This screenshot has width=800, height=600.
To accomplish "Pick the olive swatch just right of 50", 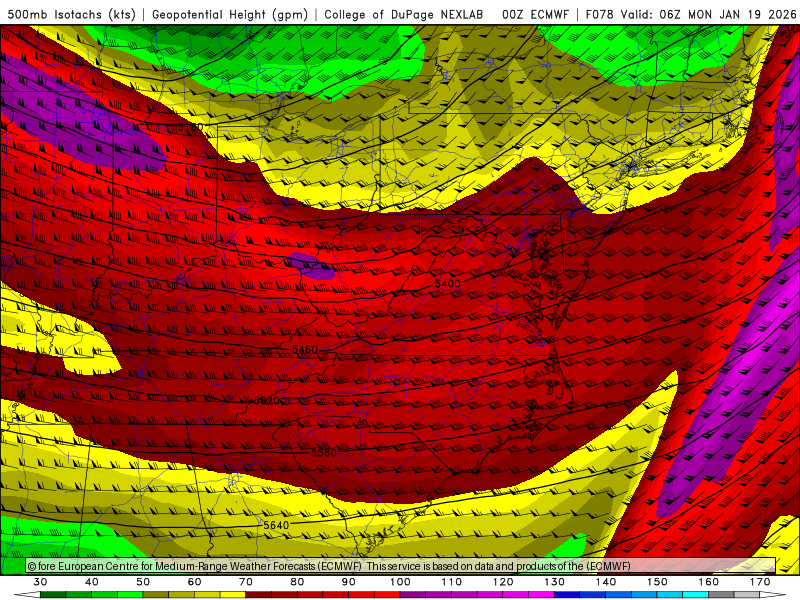I will [156, 595].
